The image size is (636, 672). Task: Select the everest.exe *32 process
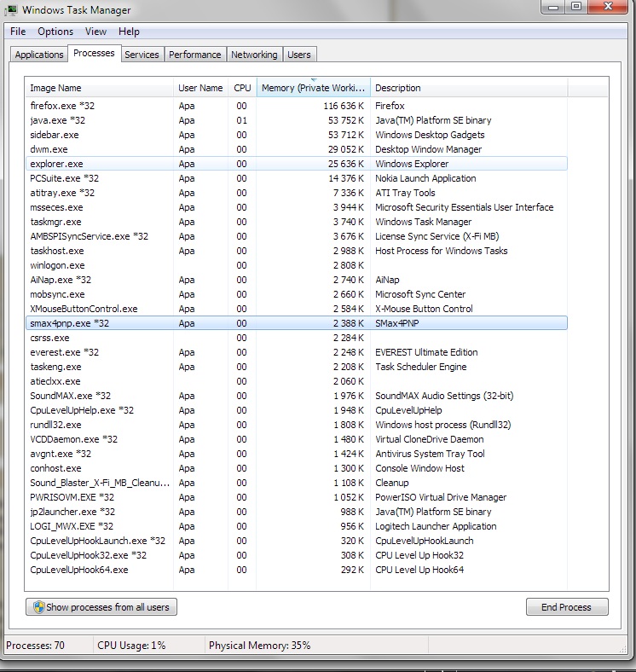(297, 352)
